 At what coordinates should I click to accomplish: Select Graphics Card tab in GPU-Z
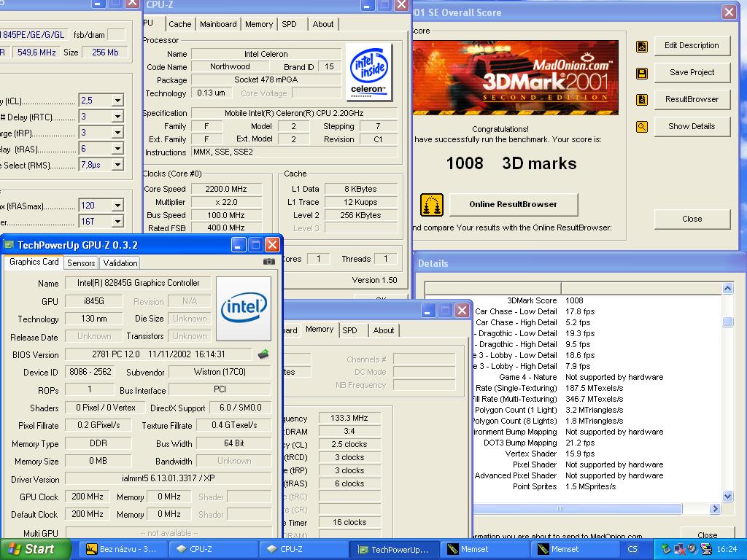(34, 262)
